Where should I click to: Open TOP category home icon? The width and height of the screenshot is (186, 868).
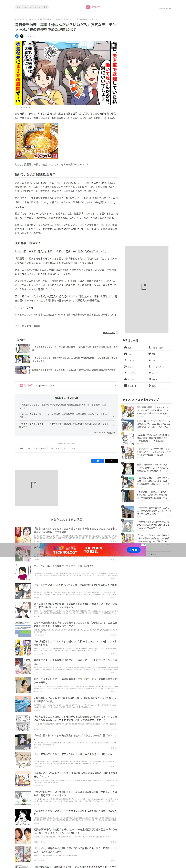click(126, 347)
